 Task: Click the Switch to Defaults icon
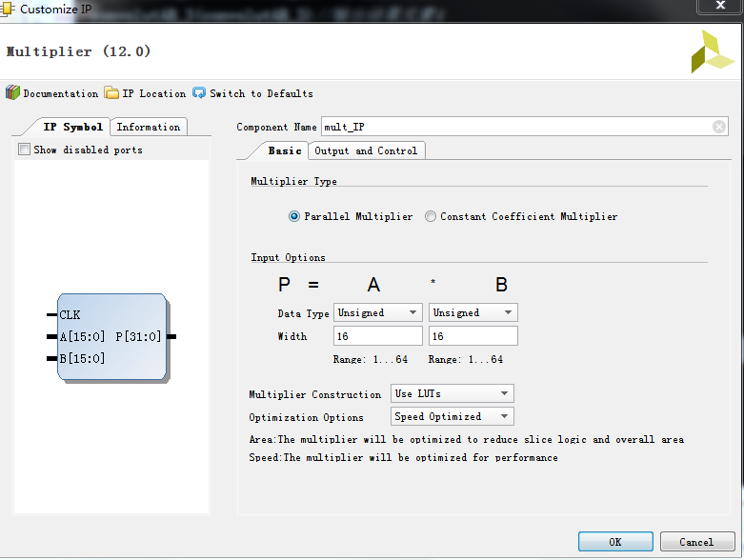199,92
